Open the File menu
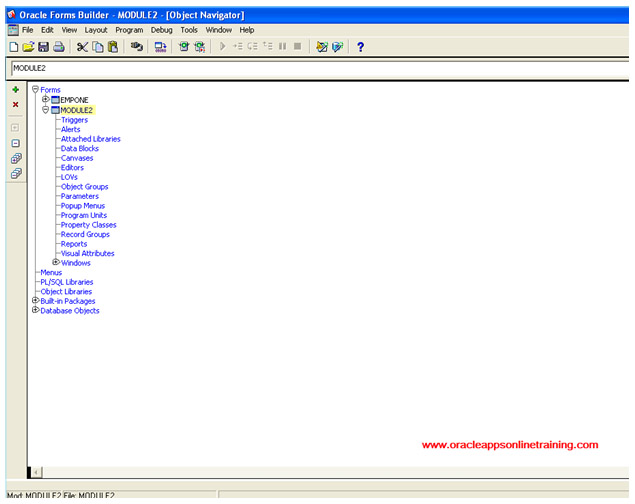Screen dimensions: 635x504 [x=28, y=30]
